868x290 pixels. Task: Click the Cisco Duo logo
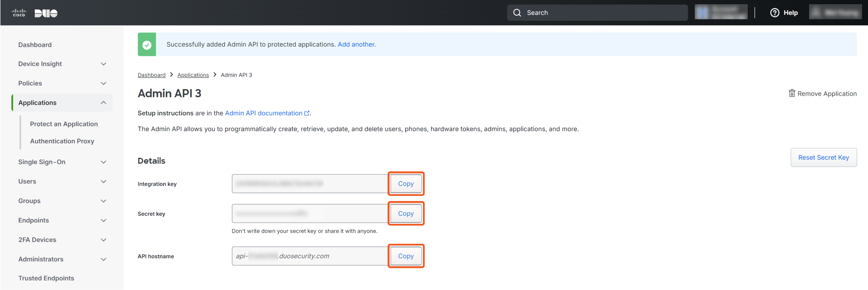tap(35, 13)
